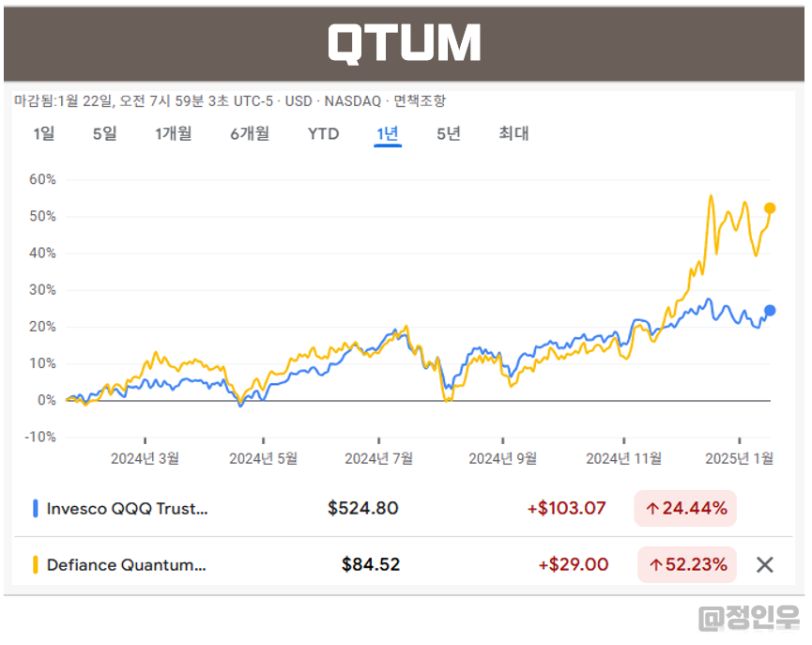Click the 마감됨 market close timestamp
This screenshot has width=812, height=645.
coord(143,100)
